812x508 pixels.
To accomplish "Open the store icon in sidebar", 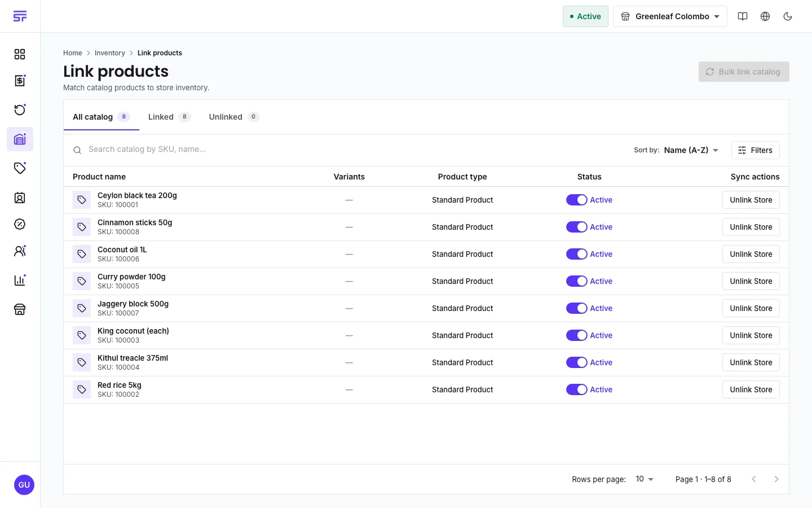I will pos(20,309).
